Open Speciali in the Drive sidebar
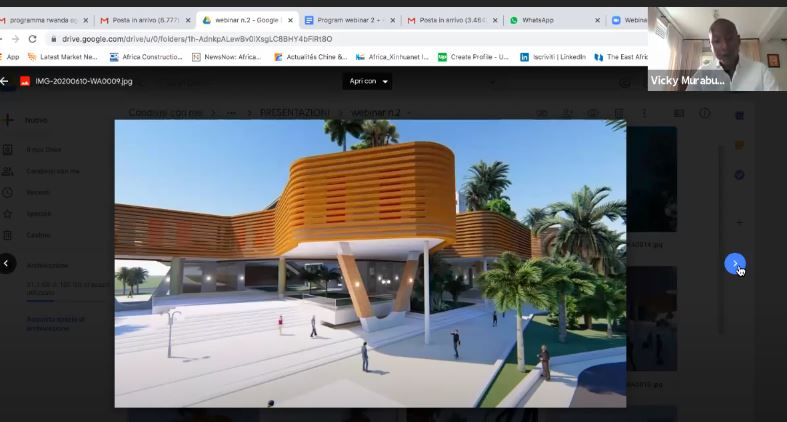This screenshot has width=787, height=422. coord(27,214)
